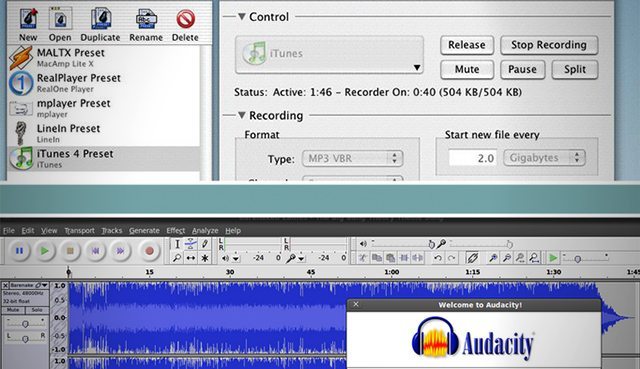
Task: Click the Release button
Action: point(467,45)
